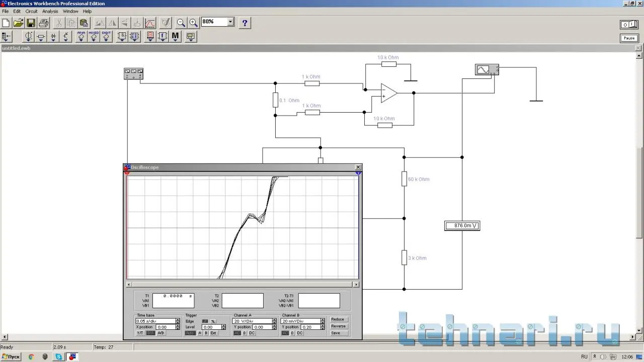
Task: Open the Controls parts bin
Action: click(x=163, y=36)
